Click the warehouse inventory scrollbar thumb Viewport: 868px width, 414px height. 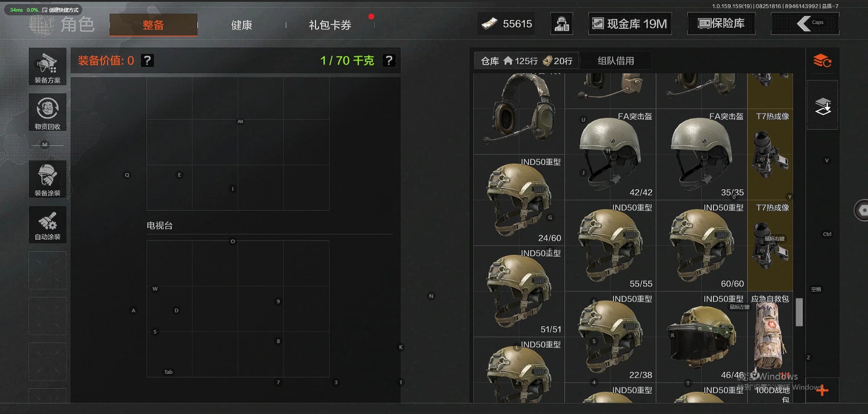click(x=799, y=312)
